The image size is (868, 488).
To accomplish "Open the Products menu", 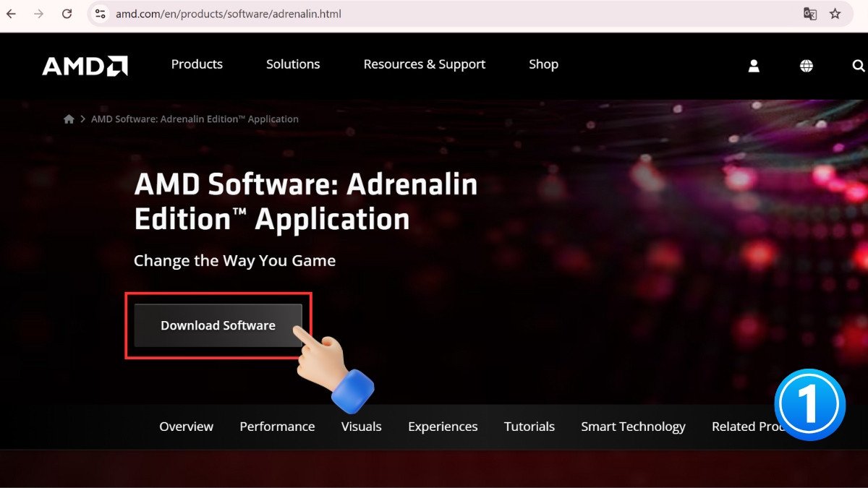I will pos(197,64).
